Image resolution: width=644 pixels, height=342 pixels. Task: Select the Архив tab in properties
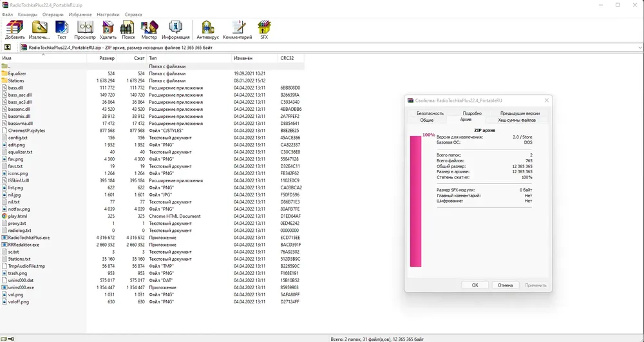pos(466,119)
